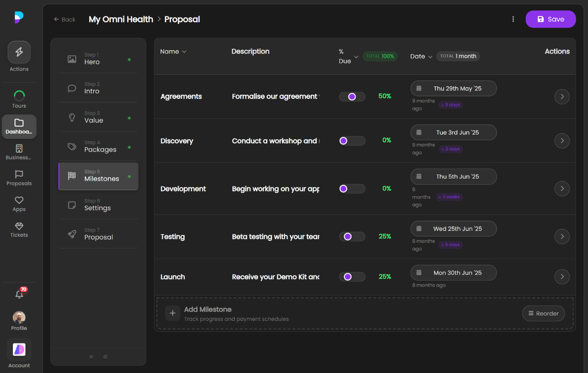
Task: Open the Date column dropdown chevron
Action: tap(430, 56)
